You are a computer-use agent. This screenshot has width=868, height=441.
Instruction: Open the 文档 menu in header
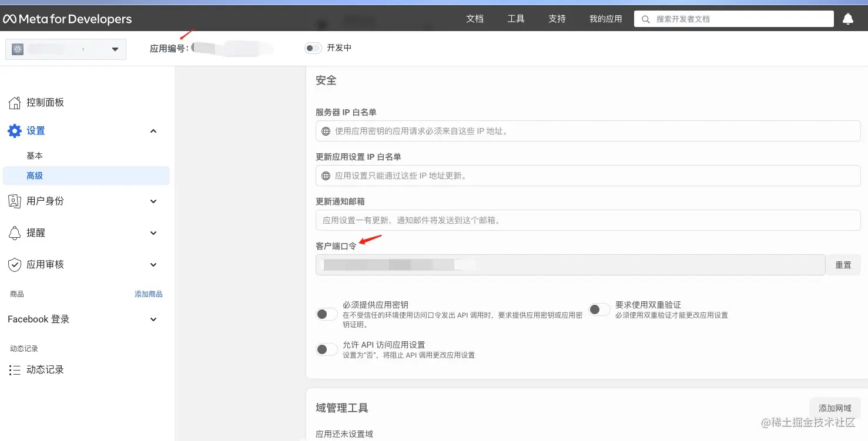[475, 19]
